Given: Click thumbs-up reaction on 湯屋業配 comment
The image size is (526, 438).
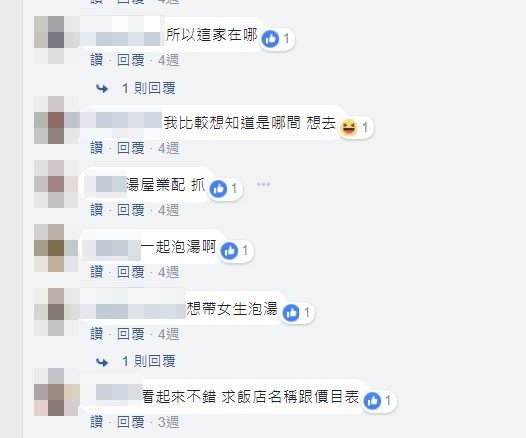Looking at the screenshot, I should (x=218, y=189).
